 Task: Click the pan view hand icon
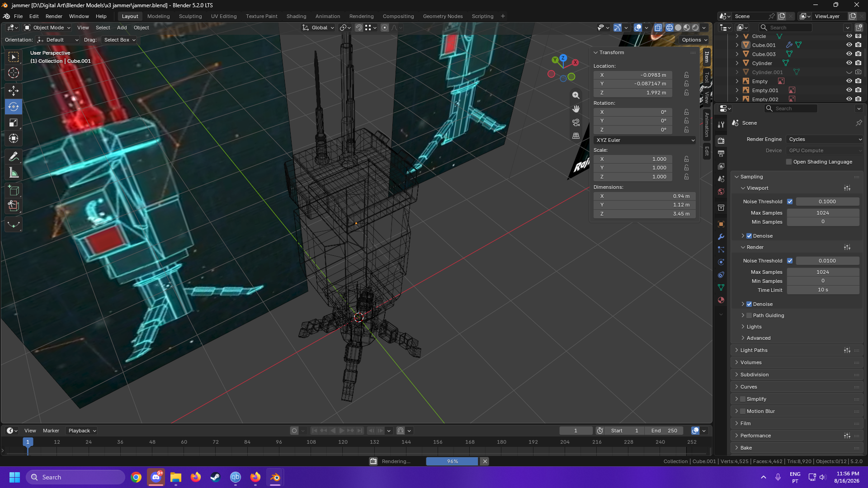pyautogui.click(x=576, y=109)
